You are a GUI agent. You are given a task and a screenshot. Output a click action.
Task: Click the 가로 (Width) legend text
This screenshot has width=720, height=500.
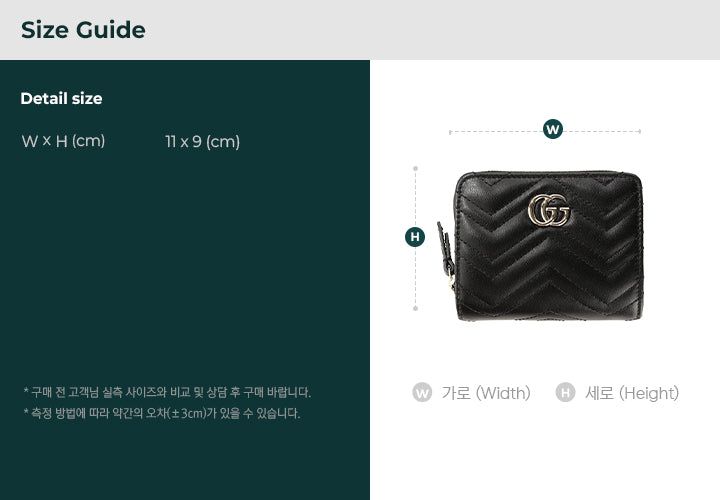[x=486, y=393]
